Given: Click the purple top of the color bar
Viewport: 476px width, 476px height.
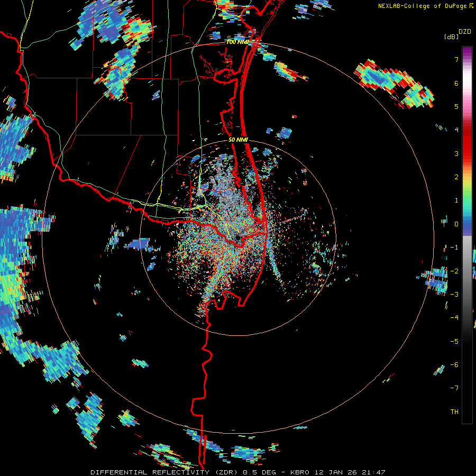Looking at the screenshot, I should point(467,52).
